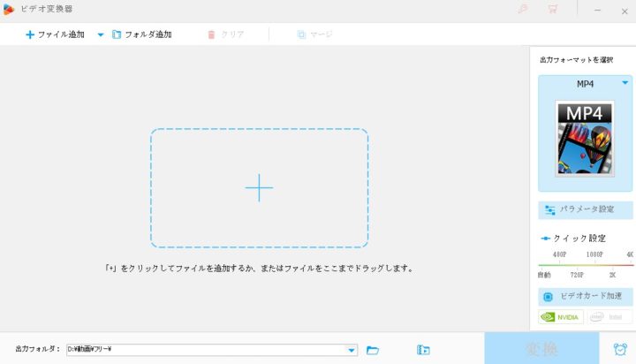Click the マージ toolbar button
Viewport: 636px width, 364px height.
pos(314,34)
